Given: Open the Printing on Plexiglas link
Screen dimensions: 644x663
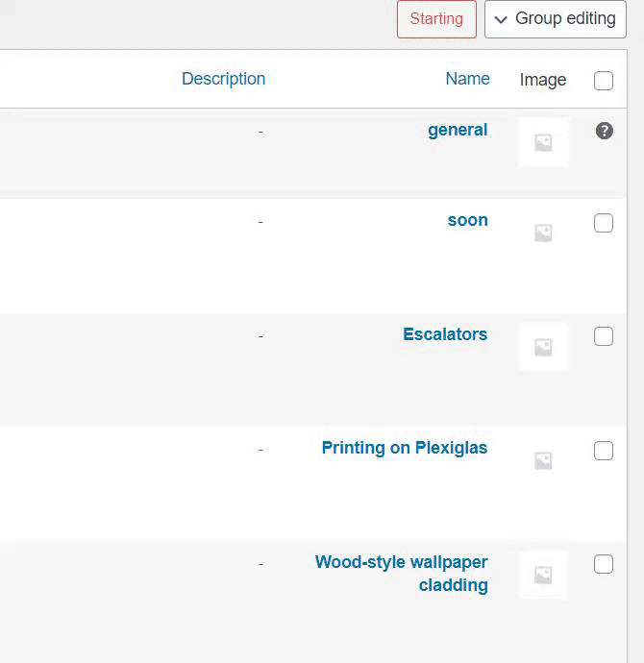Looking at the screenshot, I should (x=405, y=448).
